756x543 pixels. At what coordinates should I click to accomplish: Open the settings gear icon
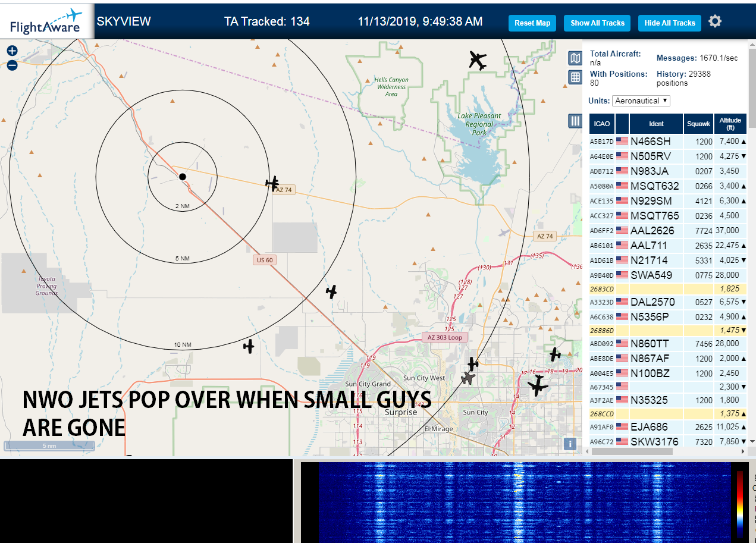click(715, 22)
